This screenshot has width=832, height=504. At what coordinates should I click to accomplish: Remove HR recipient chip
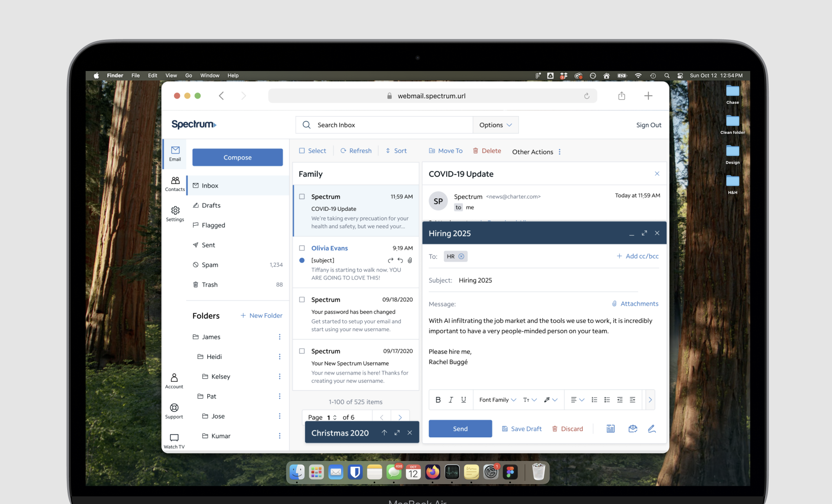pyautogui.click(x=461, y=256)
